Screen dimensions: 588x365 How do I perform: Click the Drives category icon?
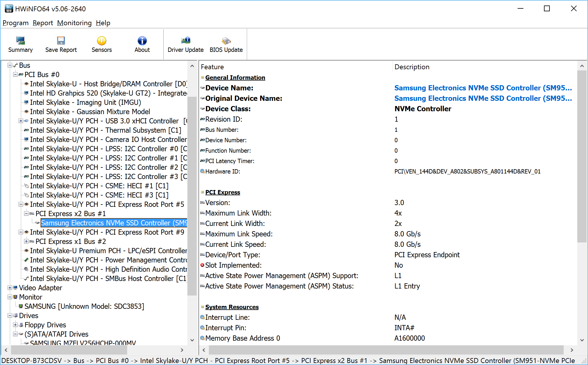point(15,315)
